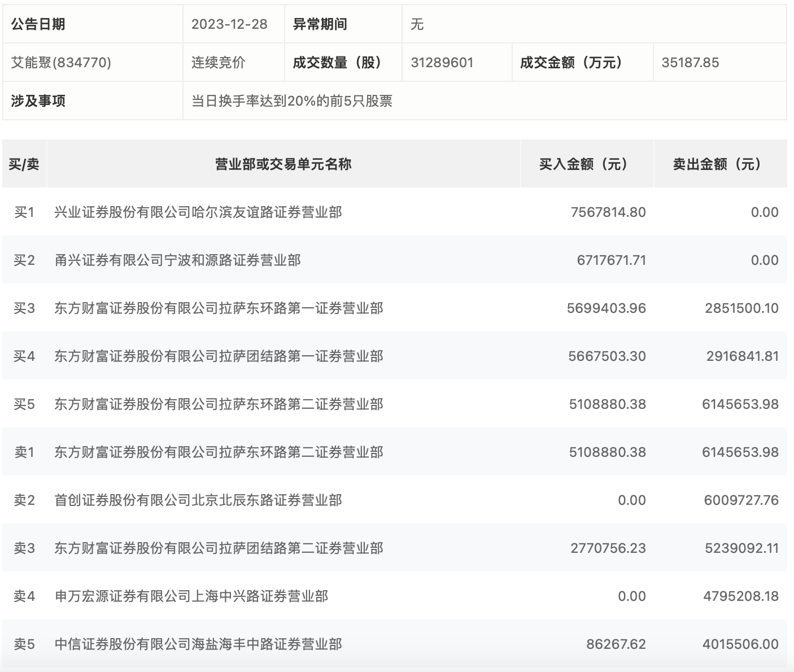This screenshot has height=672, width=794.
Task: Click the 0.00 sell amount in row 买1
Action: tap(765, 212)
